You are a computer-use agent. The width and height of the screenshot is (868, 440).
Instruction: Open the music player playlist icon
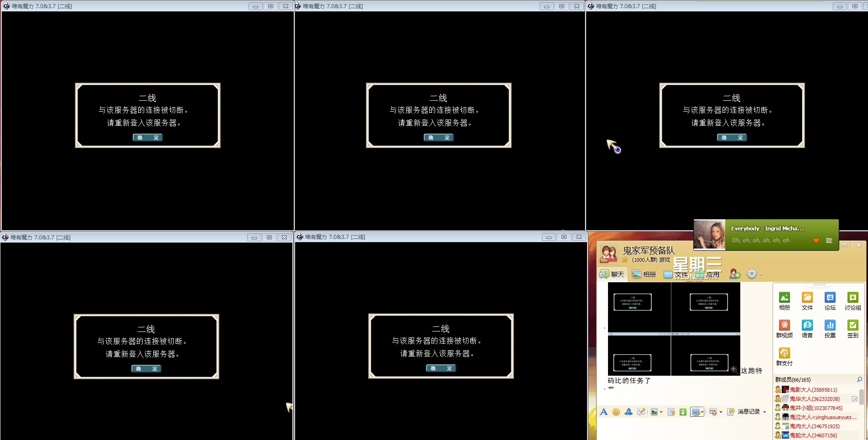pos(829,240)
